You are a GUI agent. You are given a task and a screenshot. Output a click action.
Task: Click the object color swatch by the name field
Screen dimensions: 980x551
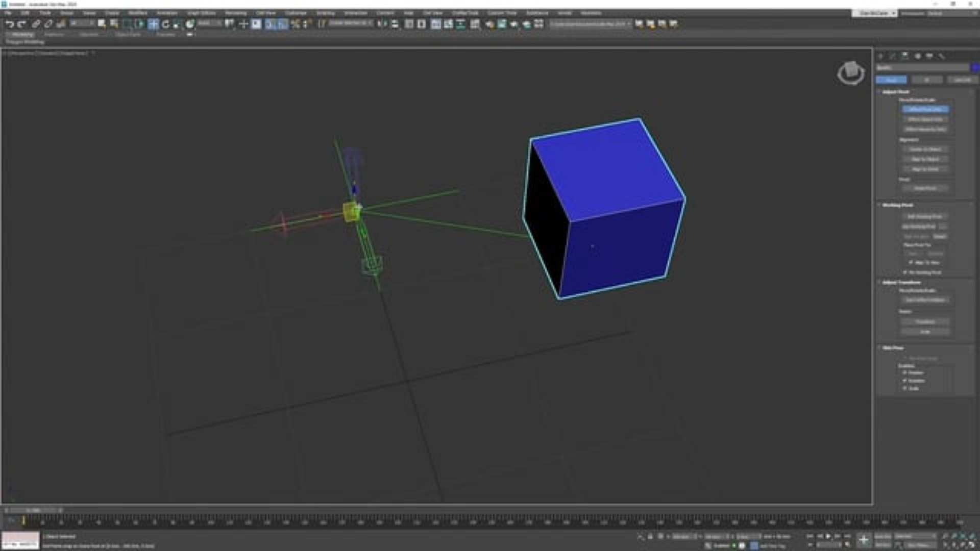[975, 67]
